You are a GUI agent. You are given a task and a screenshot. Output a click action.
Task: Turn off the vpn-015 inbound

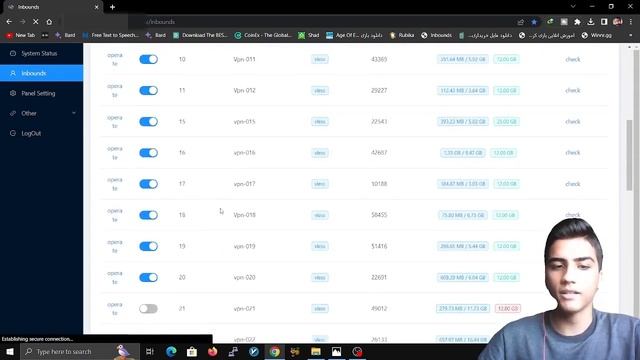click(x=148, y=122)
